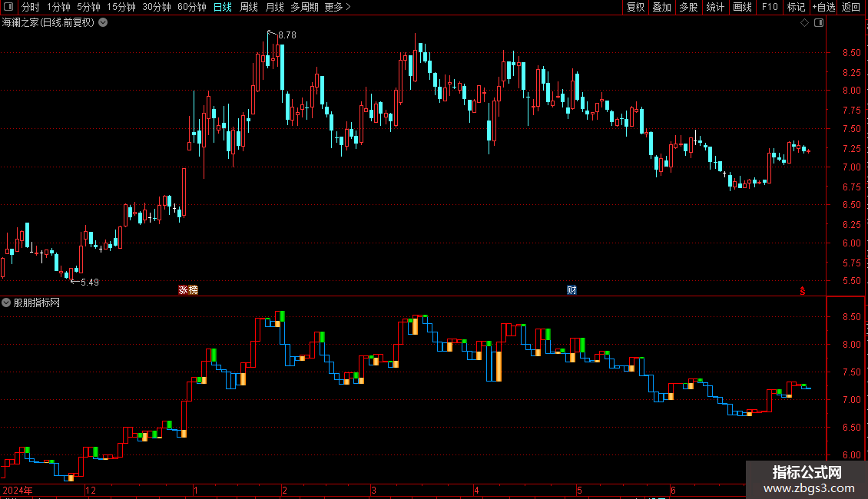
Task: Click the 8.78 high price label
Action: (x=287, y=35)
